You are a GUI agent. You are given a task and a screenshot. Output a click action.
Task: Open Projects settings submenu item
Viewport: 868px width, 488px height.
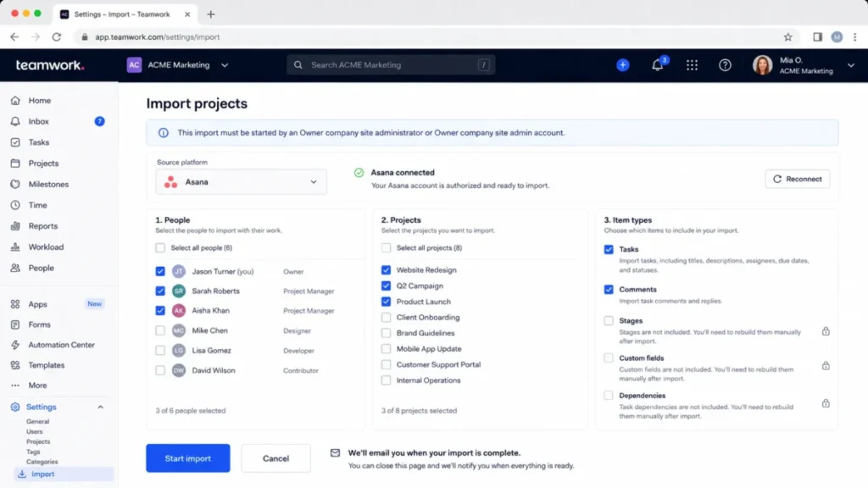(x=38, y=441)
